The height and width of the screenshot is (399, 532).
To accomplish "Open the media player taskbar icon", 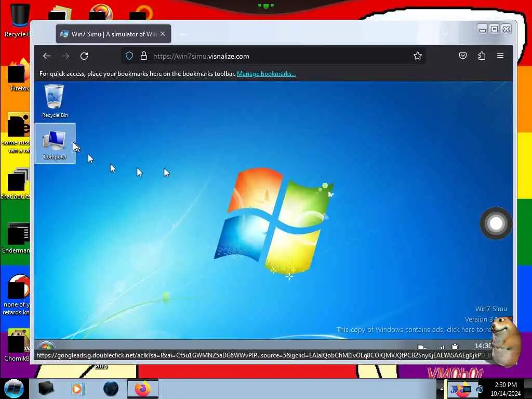I will (x=77, y=389).
